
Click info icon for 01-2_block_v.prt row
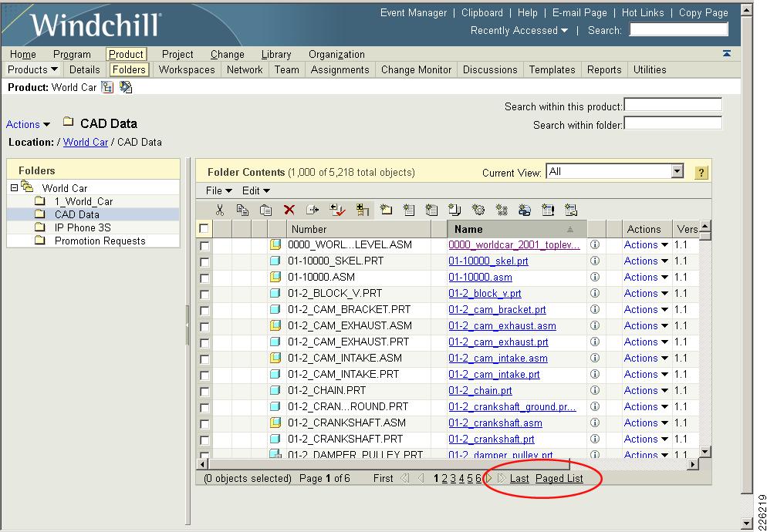tap(595, 294)
